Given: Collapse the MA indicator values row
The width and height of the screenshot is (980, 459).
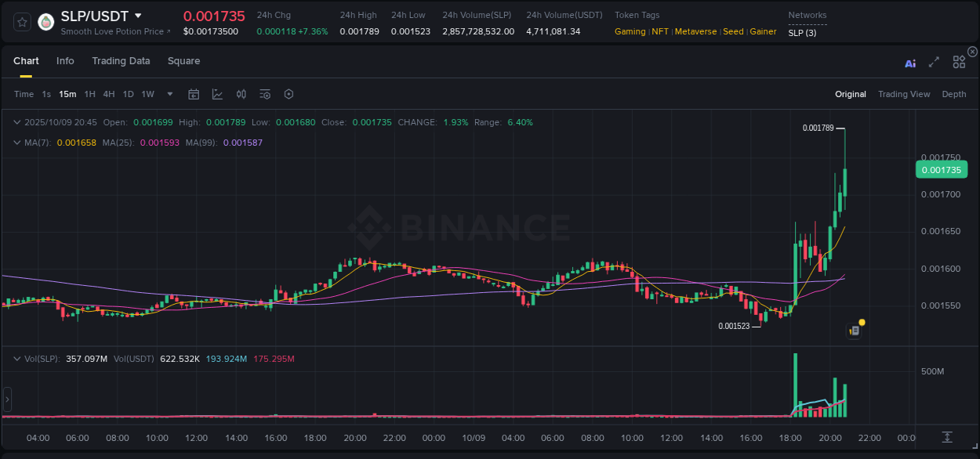Looking at the screenshot, I should 16,142.
